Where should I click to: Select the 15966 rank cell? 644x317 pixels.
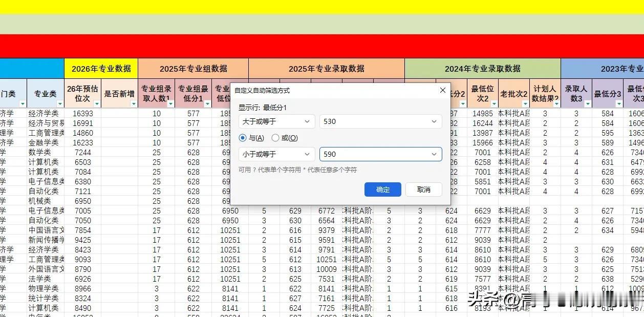point(483,143)
